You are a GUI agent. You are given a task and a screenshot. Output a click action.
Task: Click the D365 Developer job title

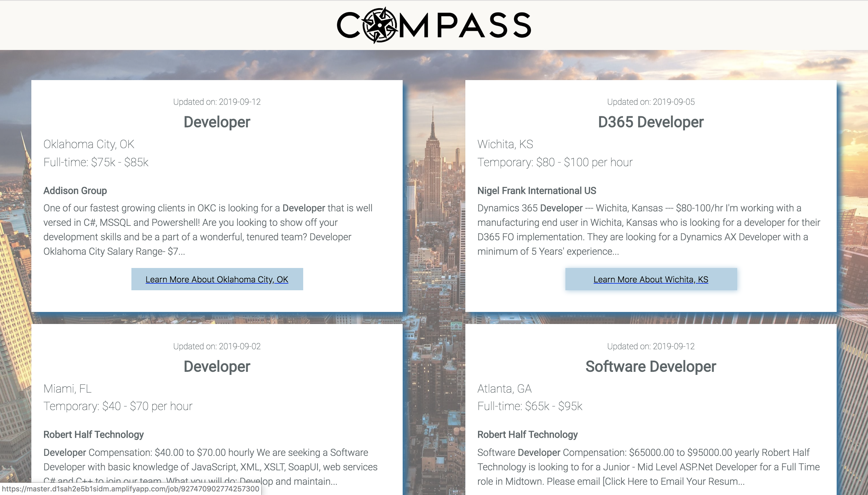[651, 122]
